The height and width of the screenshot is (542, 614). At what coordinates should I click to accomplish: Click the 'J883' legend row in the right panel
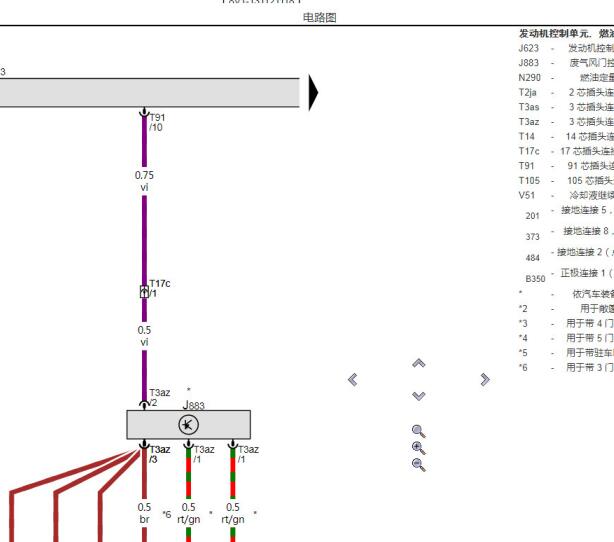pos(566,63)
